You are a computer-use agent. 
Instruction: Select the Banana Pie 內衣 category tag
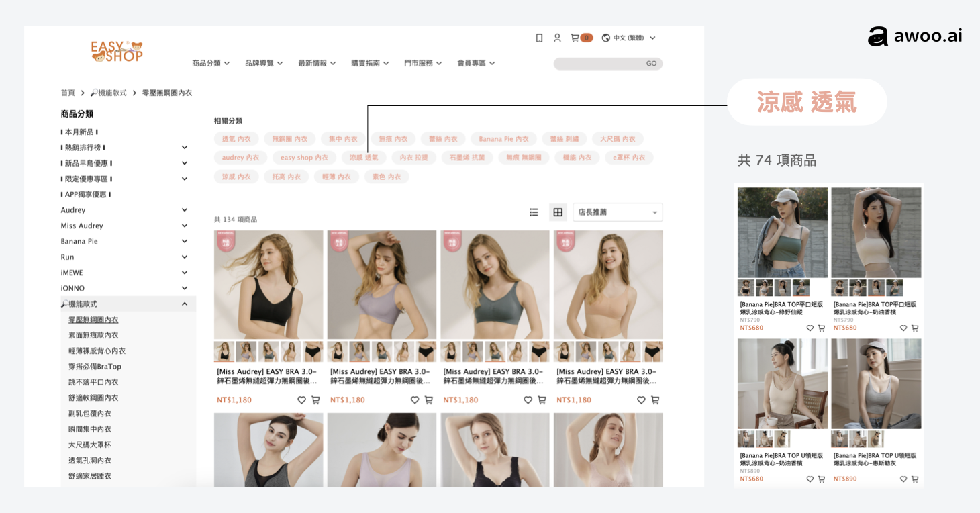503,139
